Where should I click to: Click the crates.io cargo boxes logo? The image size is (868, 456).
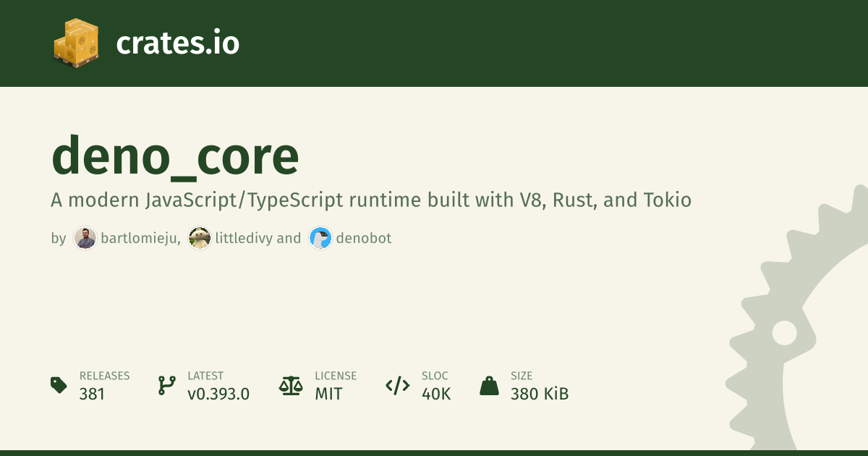[x=75, y=43]
